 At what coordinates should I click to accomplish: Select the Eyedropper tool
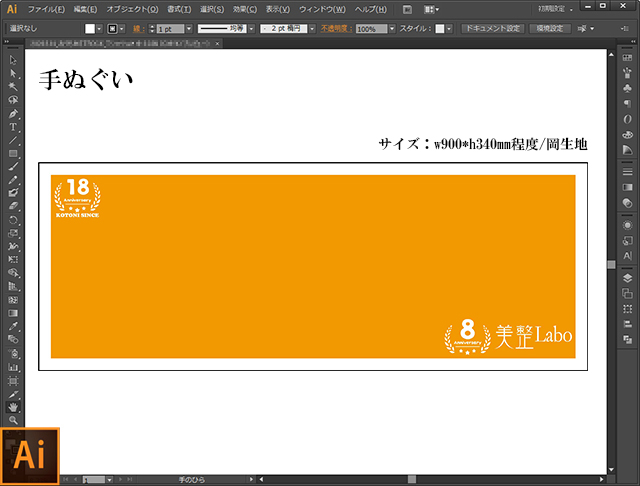pyautogui.click(x=13, y=325)
